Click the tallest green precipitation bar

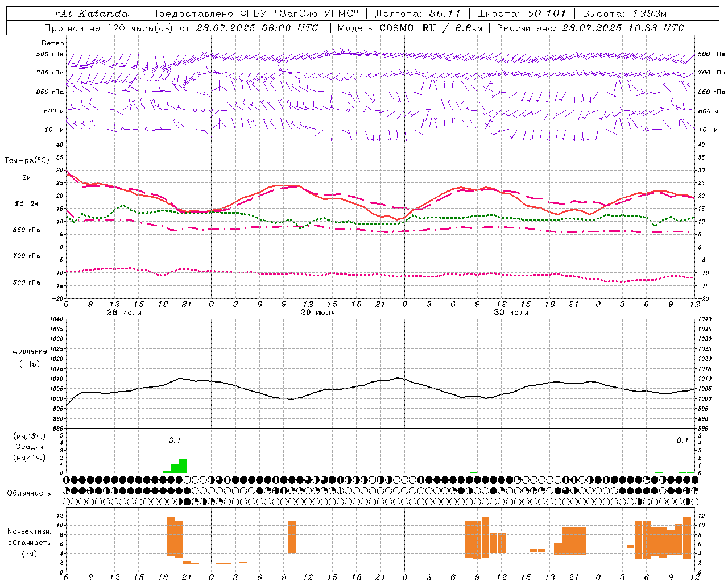click(183, 465)
